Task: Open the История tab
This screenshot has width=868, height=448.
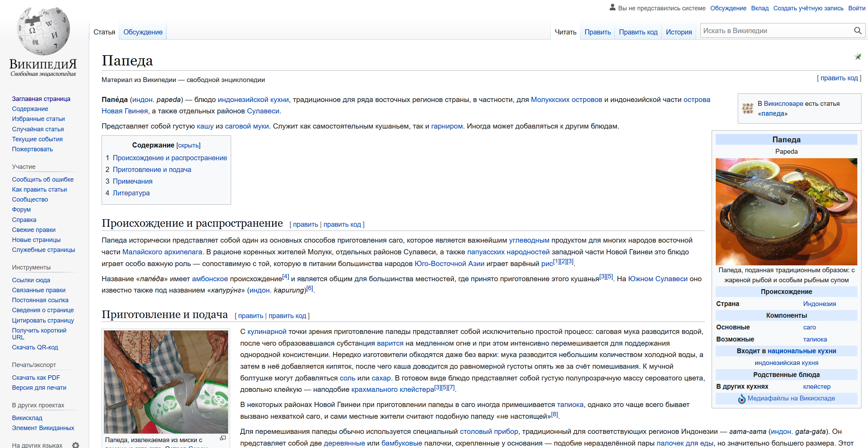Action: [679, 32]
